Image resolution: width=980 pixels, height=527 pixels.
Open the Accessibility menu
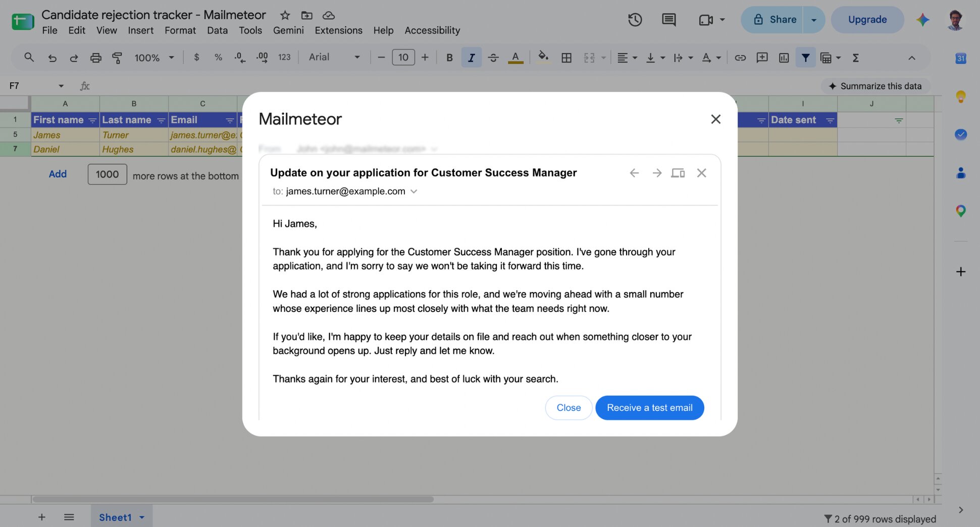(x=432, y=30)
